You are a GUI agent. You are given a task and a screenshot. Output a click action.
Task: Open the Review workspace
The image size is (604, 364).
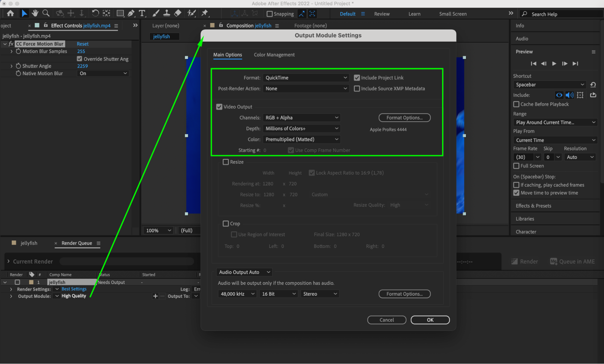pos(382,14)
